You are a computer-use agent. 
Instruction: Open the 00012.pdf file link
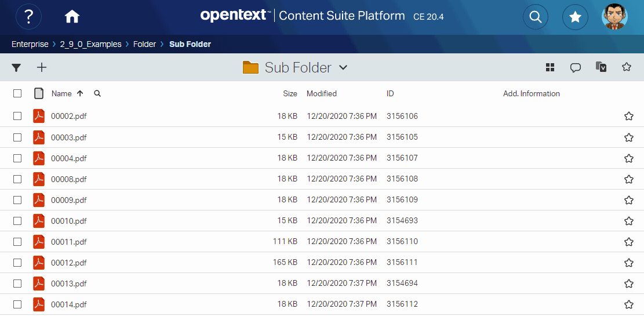click(68, 263)
